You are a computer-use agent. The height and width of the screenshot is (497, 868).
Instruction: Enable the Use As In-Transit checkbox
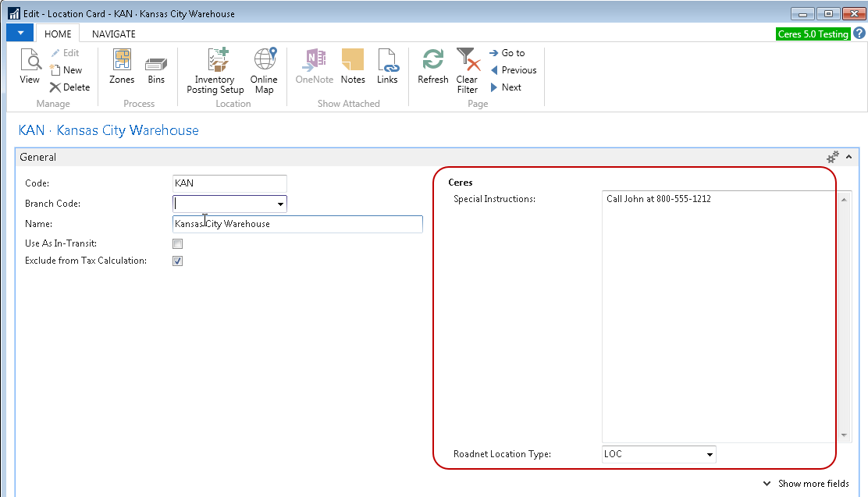(177, 244)
